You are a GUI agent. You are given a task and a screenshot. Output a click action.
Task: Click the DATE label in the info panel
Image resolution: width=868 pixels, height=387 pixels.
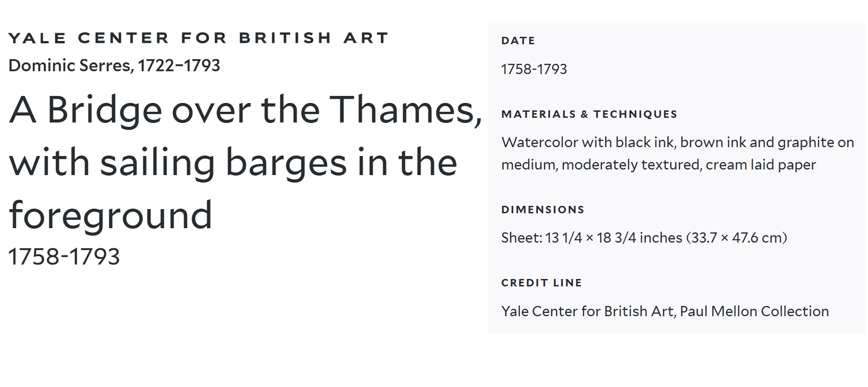[518, 41]
